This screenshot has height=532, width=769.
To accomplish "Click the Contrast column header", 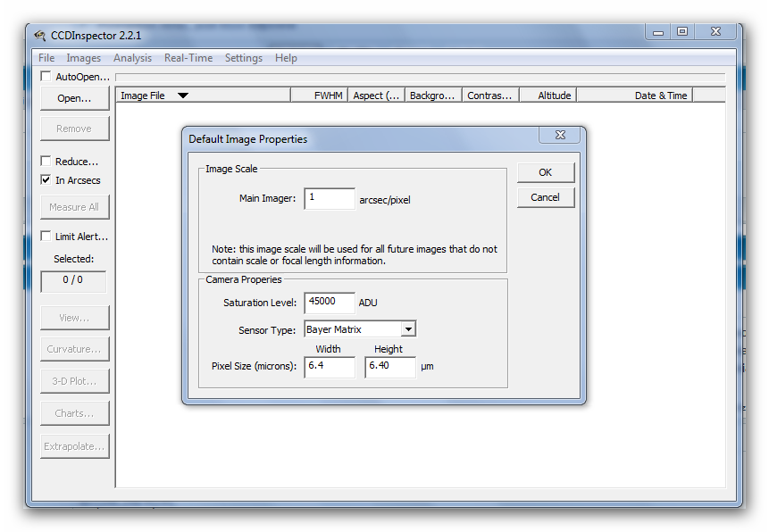I will [x=490, y=96].
